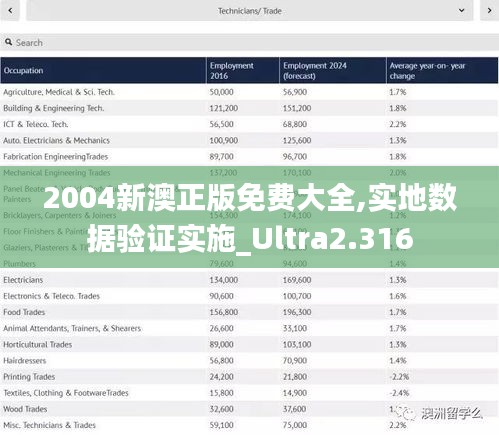Click the Food Trades row

click(249, 312)
